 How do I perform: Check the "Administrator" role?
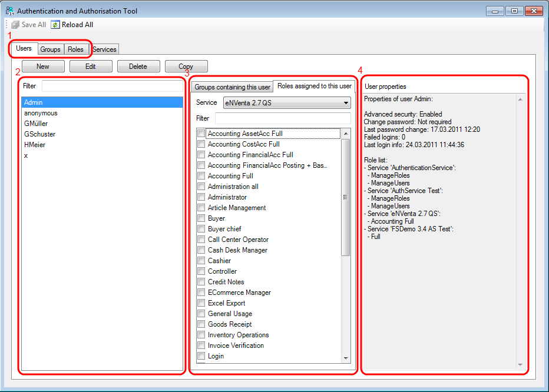(201, 197)
